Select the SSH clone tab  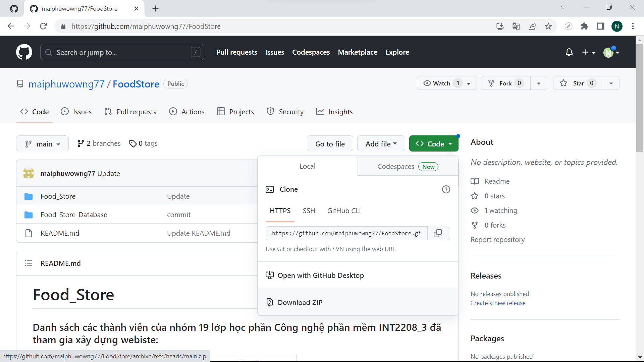click(309, 211)
